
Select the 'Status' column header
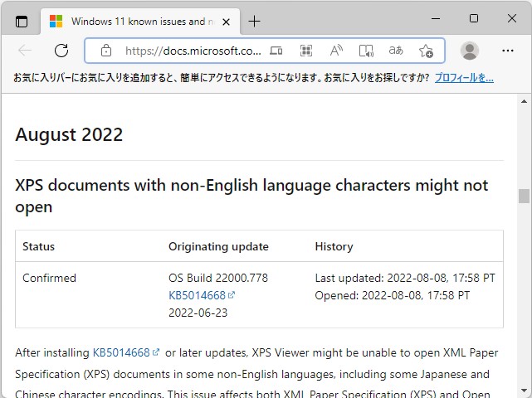[x=38, y=246]
